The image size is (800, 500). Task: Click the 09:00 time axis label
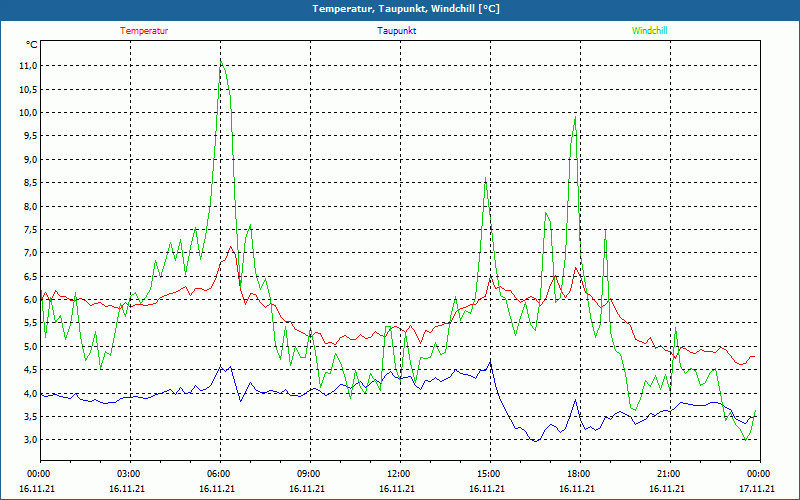click(310, 474)
